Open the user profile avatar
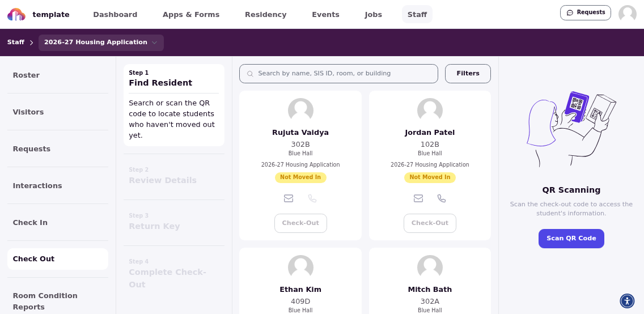 627,14
